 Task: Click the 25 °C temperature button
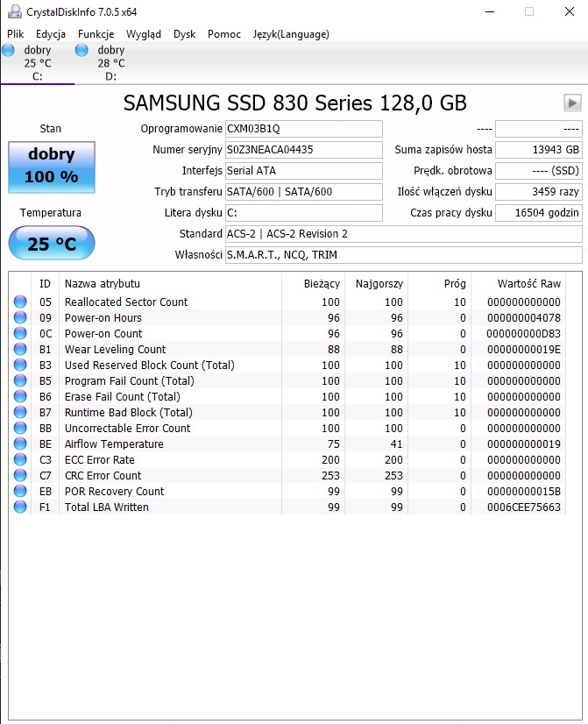(52, 243)
